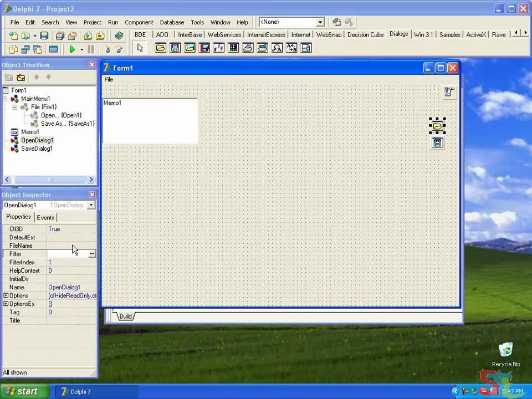This screenshot has height=399, width=532.
Task: Click palette tabs scroll right arrow
Action: [525, 33]
